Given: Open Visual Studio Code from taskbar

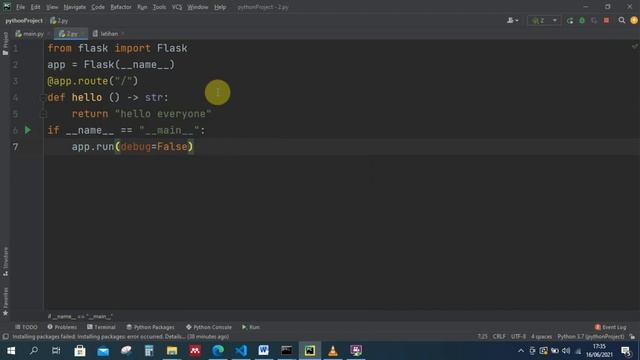Looking at the screenshot, I should (x=241, y=351).
